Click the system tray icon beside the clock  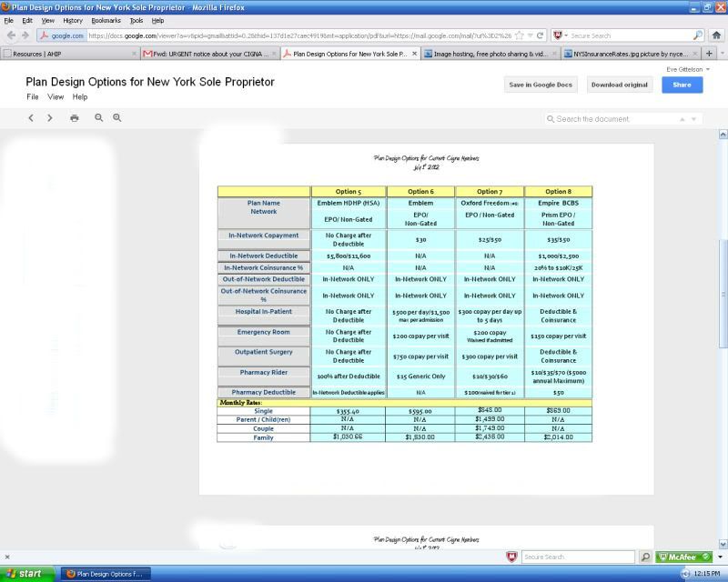point(686,574)
